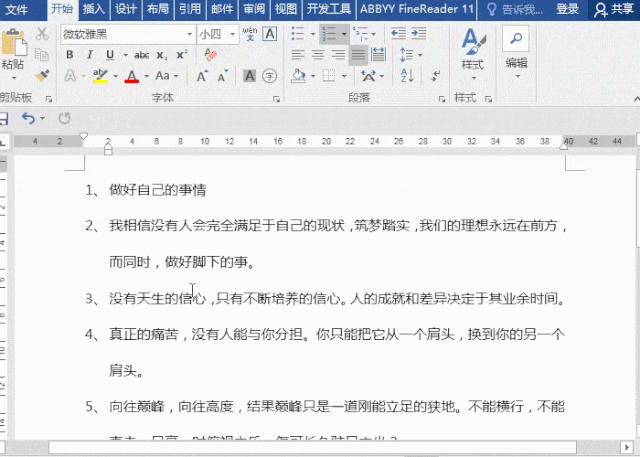Open the 文件 File tab
The width and height of the screenshot is (640, 457).
pos(17,9)
